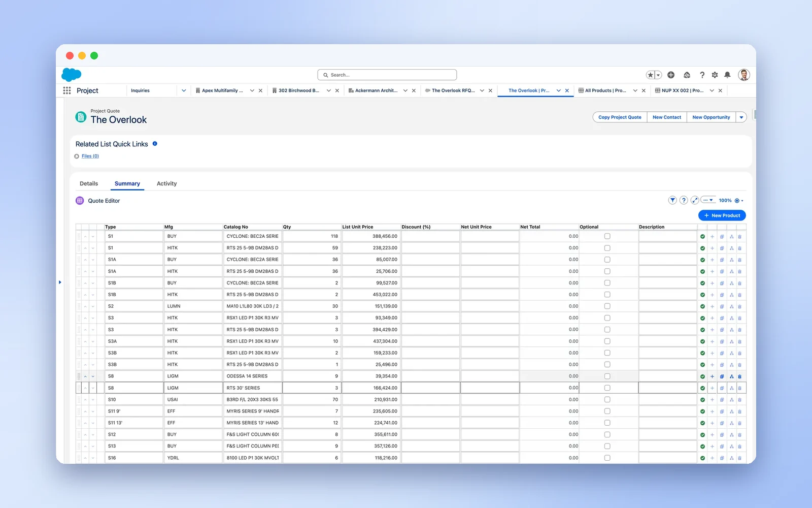Expand Quote Editor to full screen
Screen dimensions: 812x508
pos(695,200)
